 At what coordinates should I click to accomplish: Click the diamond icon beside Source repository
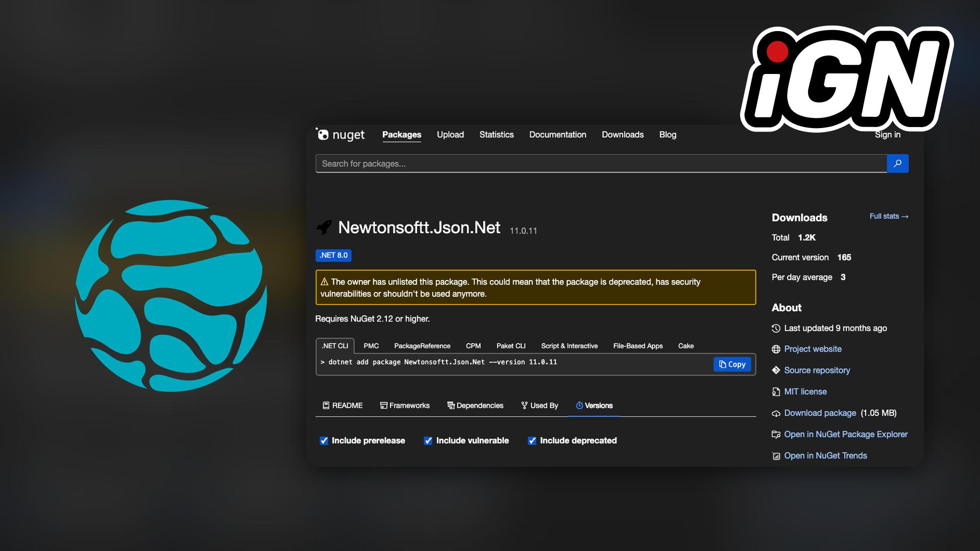pyautogui.click(x=776, y=370)
